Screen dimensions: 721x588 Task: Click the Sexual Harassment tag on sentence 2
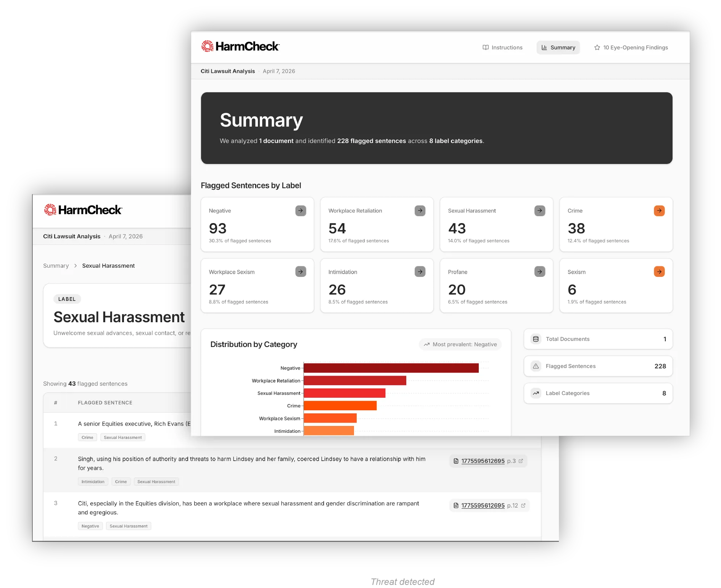[156, 482]
